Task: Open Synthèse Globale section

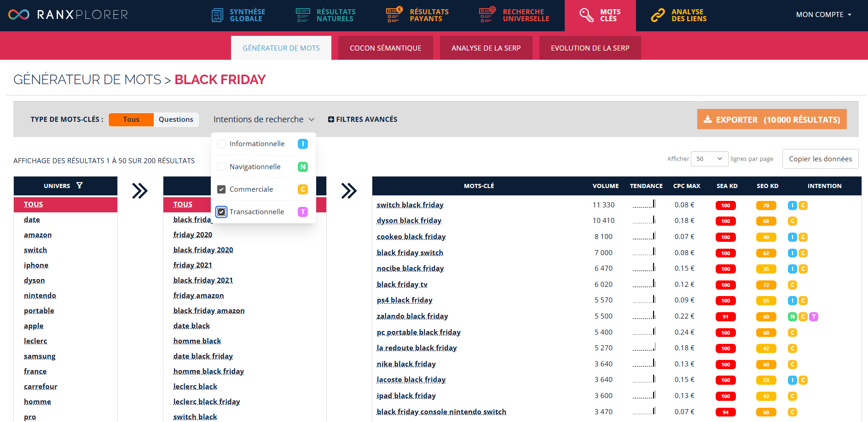Action: pyautogui.click(x=238, y=15)
